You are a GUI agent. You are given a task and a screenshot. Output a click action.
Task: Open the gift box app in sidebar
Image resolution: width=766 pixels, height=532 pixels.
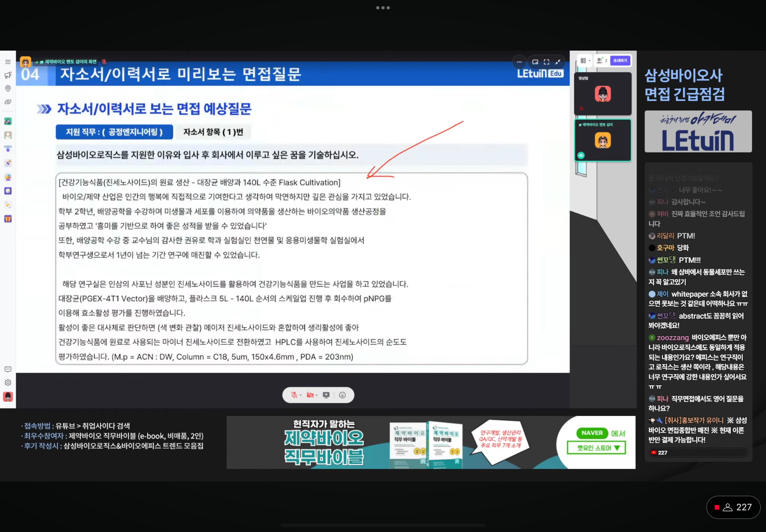8,219
